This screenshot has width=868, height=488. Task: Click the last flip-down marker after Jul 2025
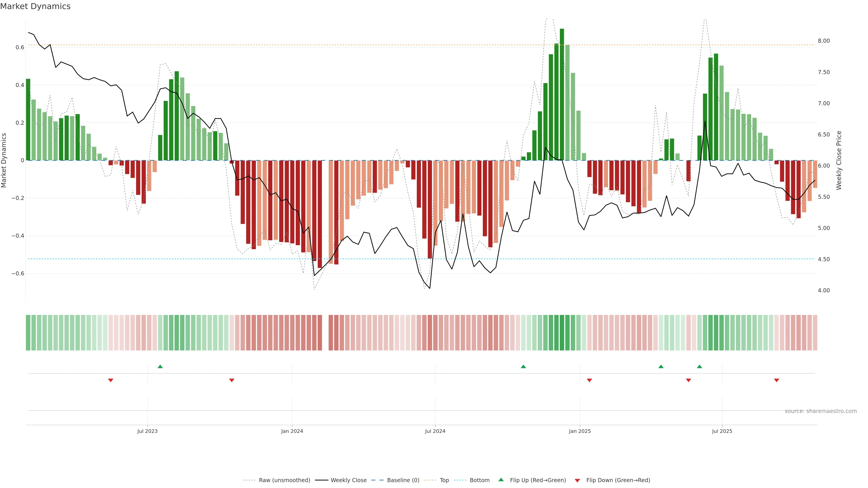point(776,380)
